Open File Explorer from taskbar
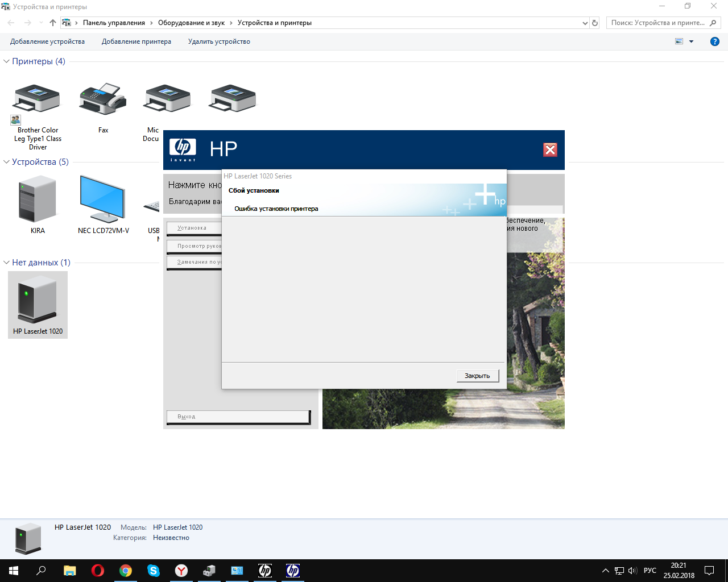The width and height of the screenshot is (728, 582). [69, 571]
